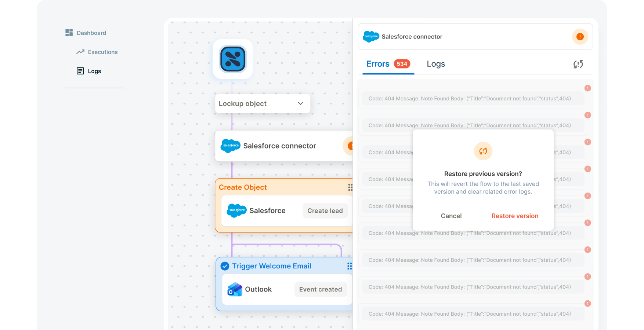Click Salesforce icon in Create Object card
The height and width of the screenshot is (330, 644).
click(x=236, y=210)
